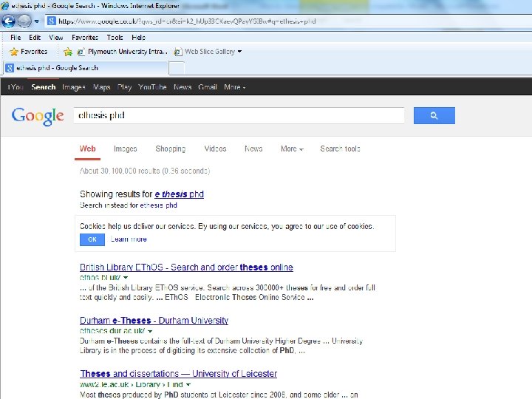This screenshot has height=399, width=532.
Task: Click Search tools
Action: pos(340,149)
